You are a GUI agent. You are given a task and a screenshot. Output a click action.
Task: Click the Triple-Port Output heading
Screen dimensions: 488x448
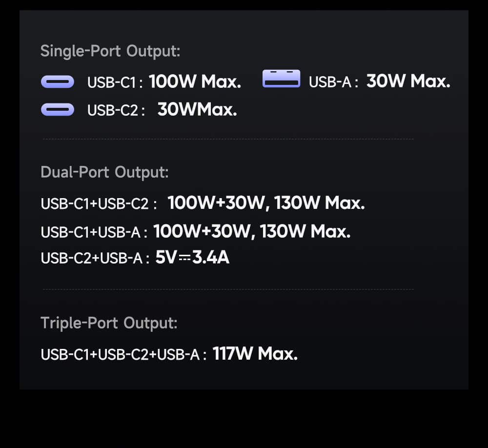[109, 323]
